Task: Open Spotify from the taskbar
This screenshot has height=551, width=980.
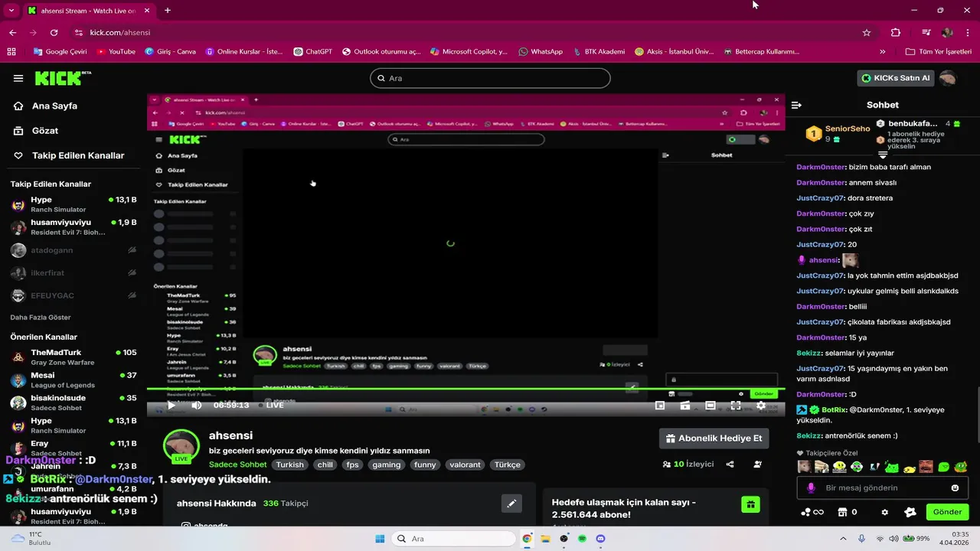Action: 583,539
